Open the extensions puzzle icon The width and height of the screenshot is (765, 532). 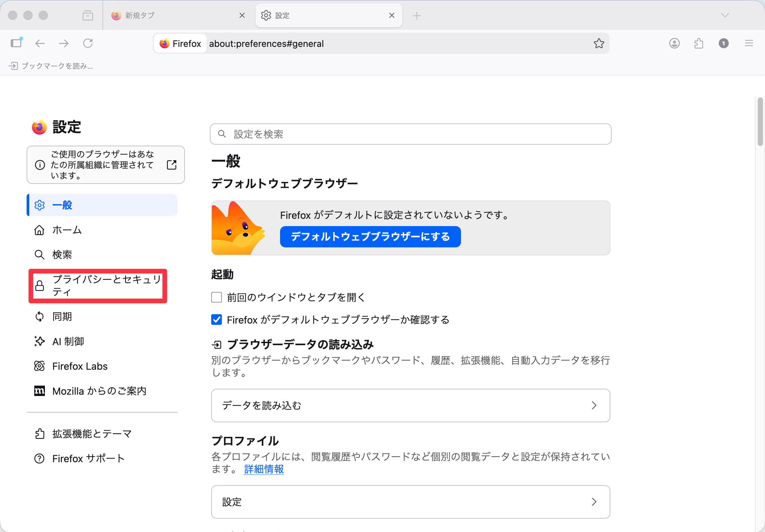[x=699, y=43]
